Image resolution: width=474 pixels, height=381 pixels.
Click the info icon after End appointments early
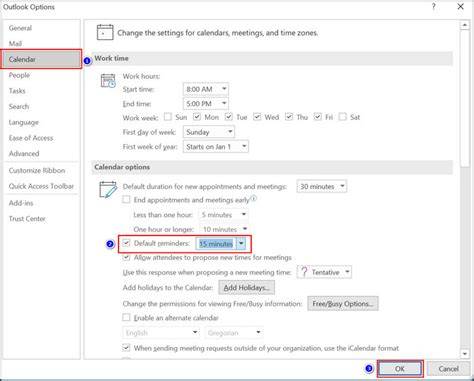coord(253,199)
